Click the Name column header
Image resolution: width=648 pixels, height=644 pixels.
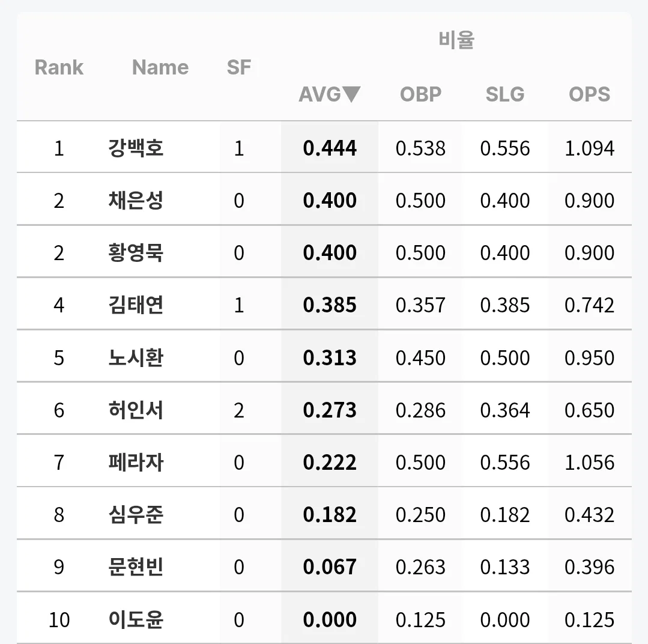pyautogui.click(x=160, y=67)
